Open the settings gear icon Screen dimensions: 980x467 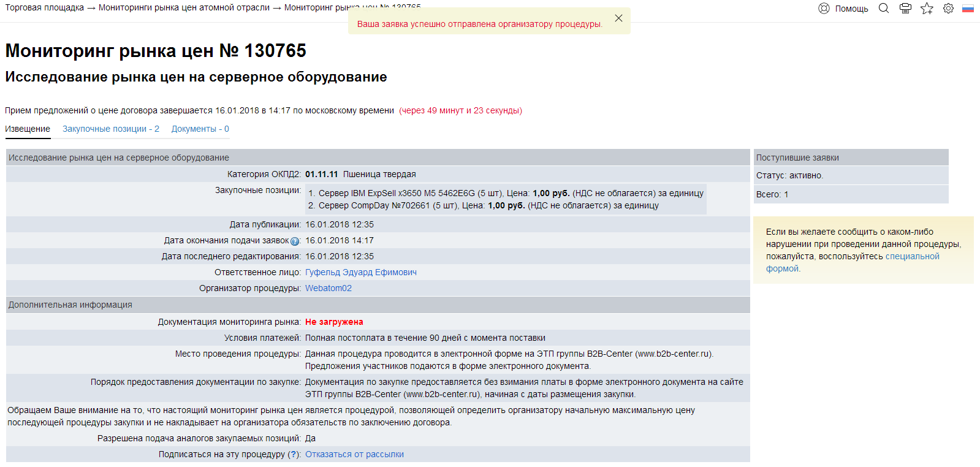[948, 9]
